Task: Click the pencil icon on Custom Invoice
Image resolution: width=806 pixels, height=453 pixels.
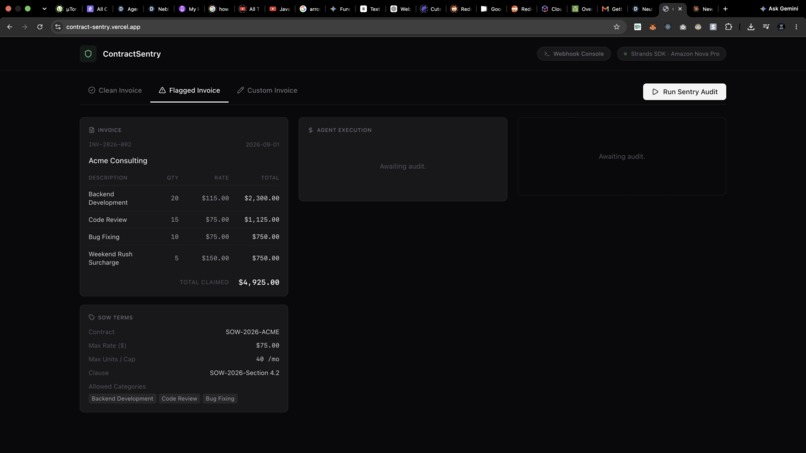Action: coord(240,90)
